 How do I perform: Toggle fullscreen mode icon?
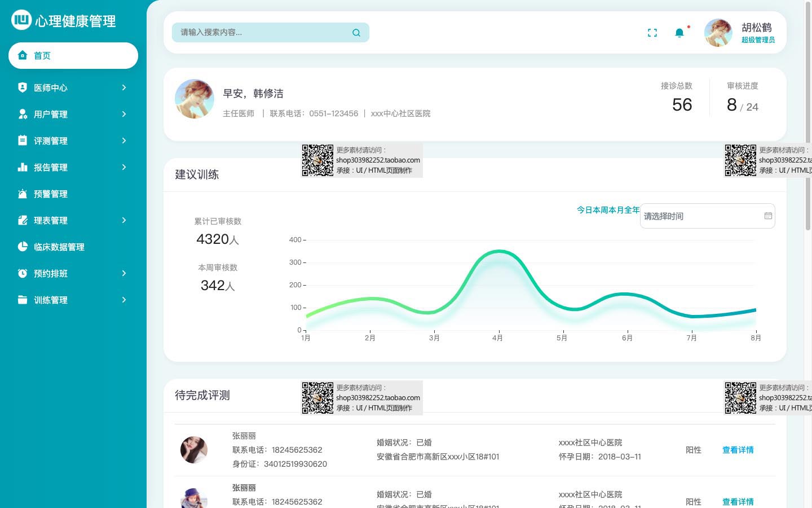[652, 33]
